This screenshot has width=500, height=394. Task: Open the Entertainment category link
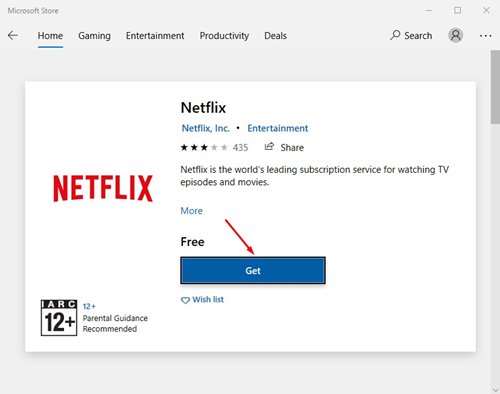(278, 128)
